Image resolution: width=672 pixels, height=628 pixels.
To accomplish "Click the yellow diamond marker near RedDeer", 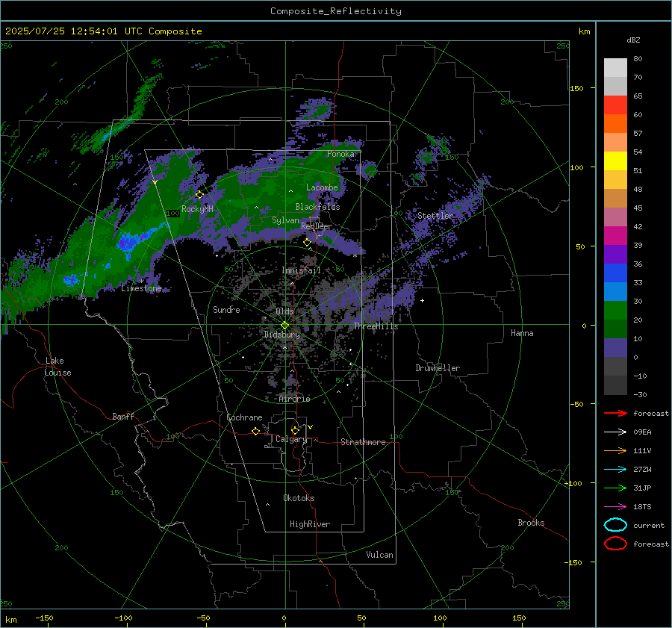I will (307, 243).
